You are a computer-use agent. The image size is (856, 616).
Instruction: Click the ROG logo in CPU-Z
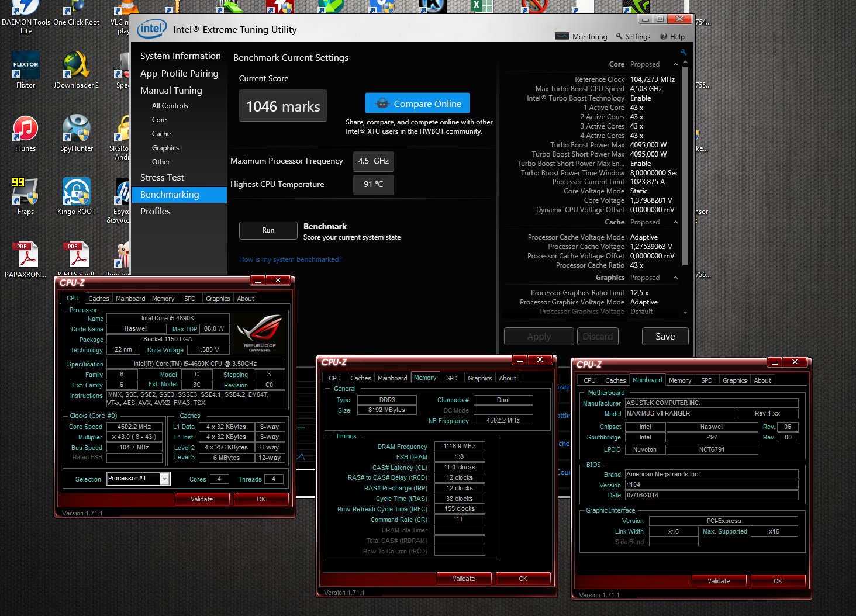click(x=260, y=332)
